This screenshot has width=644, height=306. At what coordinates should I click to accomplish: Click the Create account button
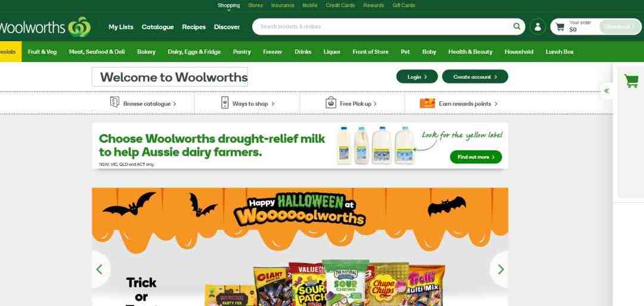pyautogui.click(x=475, y=77)
